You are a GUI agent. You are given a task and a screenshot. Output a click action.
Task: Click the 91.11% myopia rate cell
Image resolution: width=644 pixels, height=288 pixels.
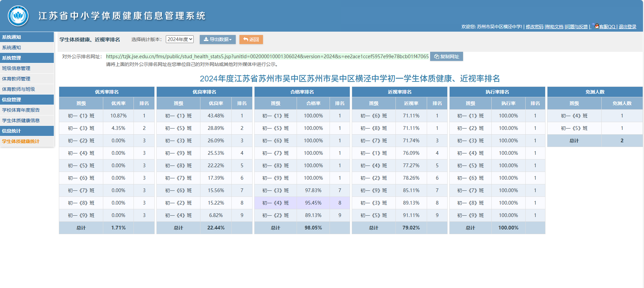[411, 215]
